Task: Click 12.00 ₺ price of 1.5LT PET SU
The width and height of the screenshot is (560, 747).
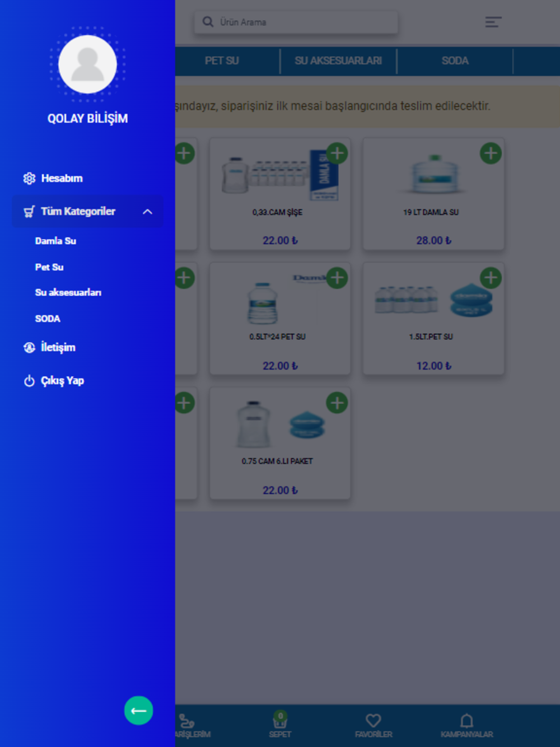Action: 433,366
